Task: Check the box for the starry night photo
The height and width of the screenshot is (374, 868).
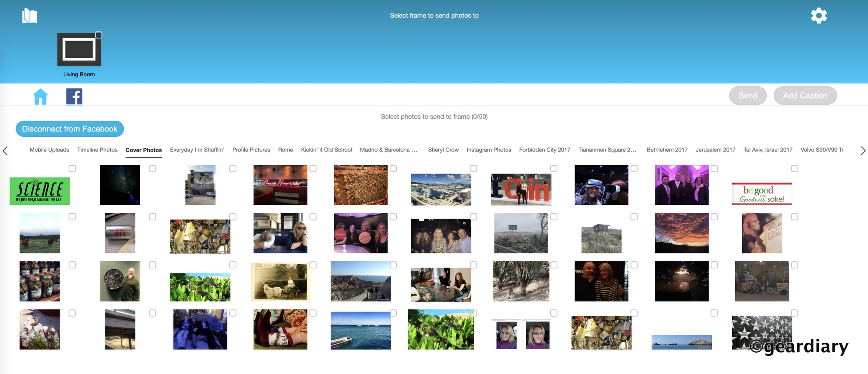Action: (152, 168)
